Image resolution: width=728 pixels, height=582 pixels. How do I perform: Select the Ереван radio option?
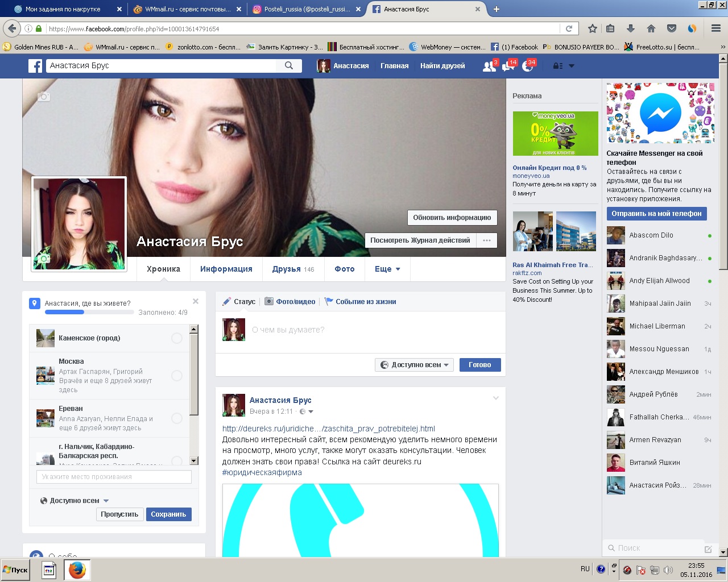coord(177,418)
